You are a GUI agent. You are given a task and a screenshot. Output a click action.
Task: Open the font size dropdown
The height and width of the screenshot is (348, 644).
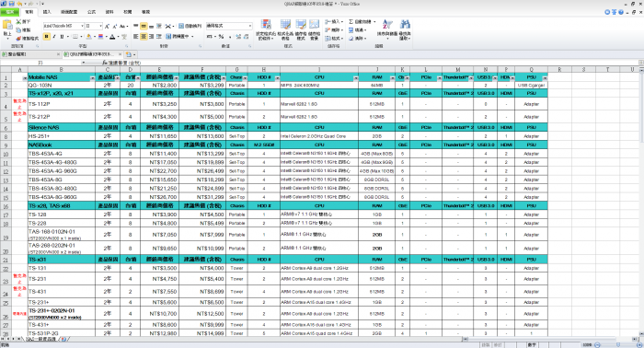point(100,26)
